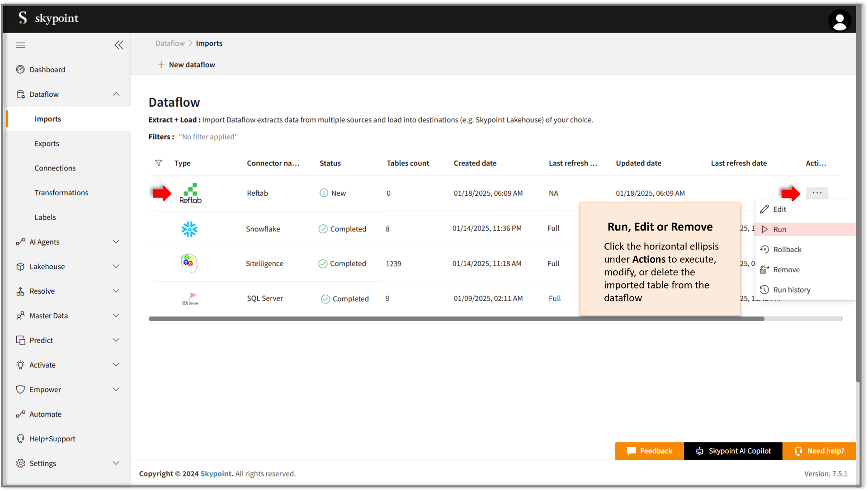Toggle the filter on the dataflow table
The height and width of the screenshot is (491, 868).
click(x=159, y=163)
